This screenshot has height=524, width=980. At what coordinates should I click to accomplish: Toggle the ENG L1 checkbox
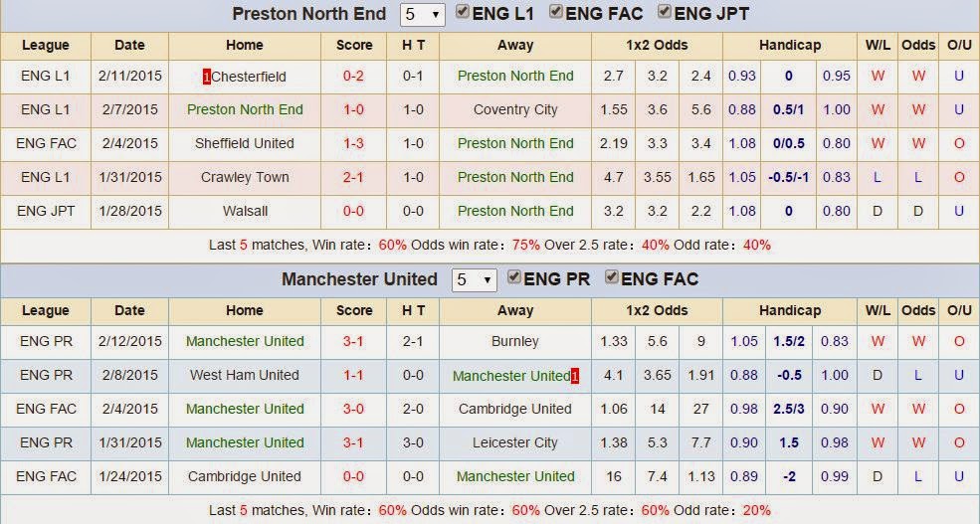[463, 13]
